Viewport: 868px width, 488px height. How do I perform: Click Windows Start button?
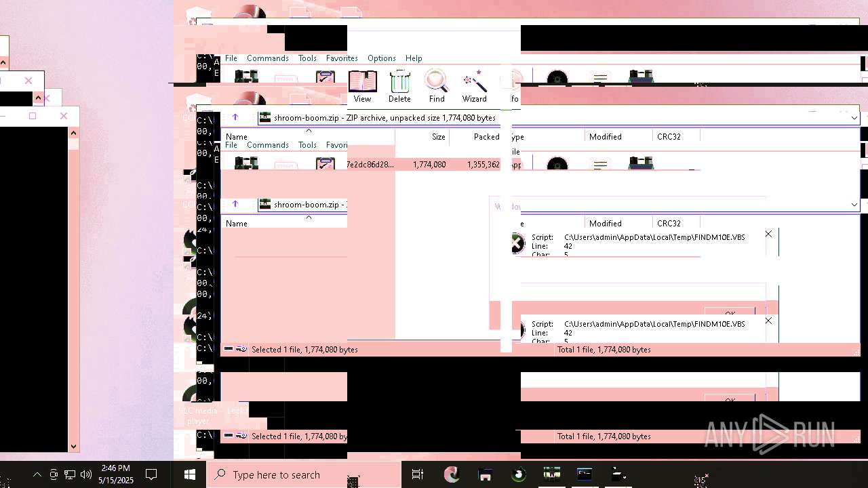click(x=190, y=475)
